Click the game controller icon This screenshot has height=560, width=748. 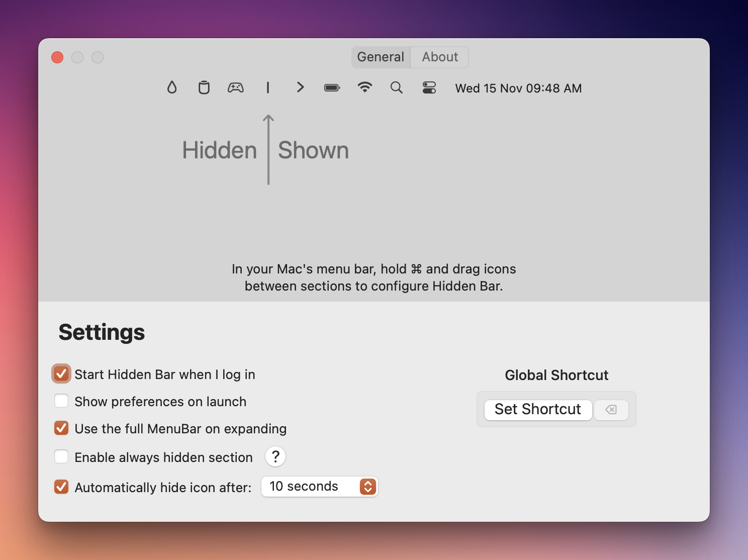tap(236, 87)
